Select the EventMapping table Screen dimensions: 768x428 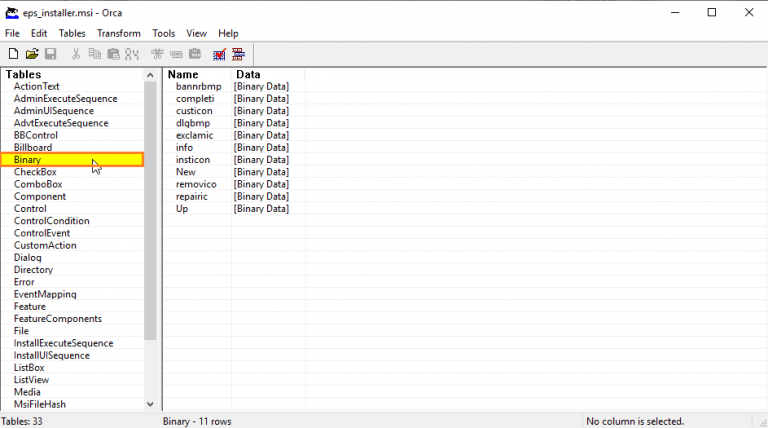click(45, 294)
